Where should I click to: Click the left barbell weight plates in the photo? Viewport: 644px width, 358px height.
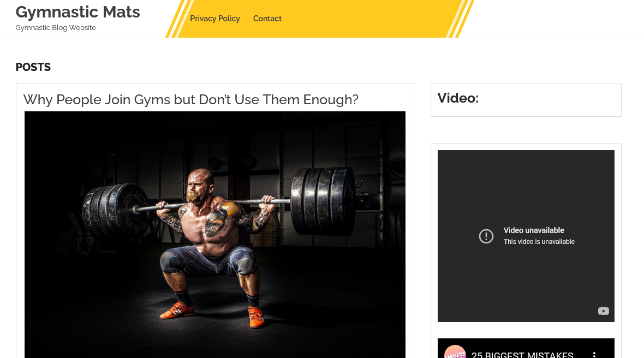pyautogui.click(x=115, y=211)
